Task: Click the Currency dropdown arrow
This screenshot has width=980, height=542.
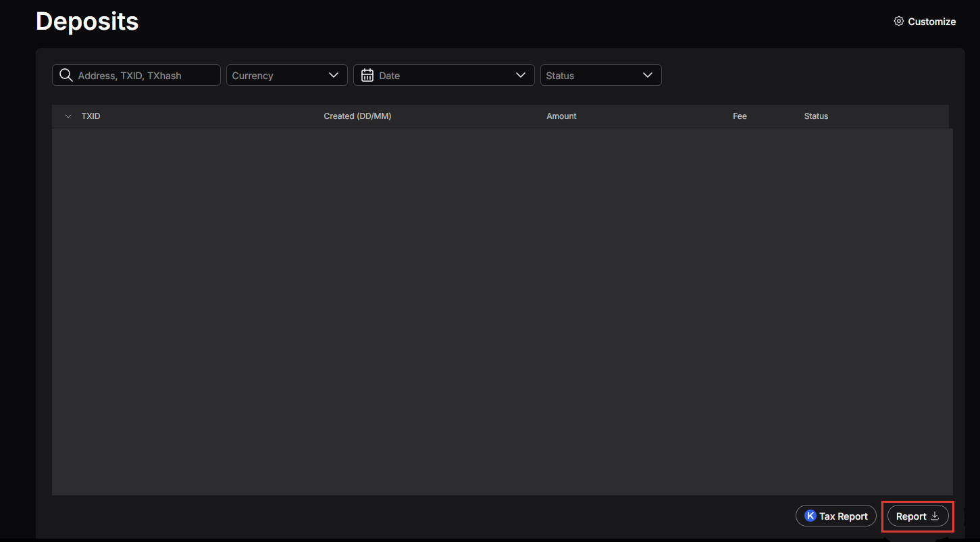Action: click(334, 75)
